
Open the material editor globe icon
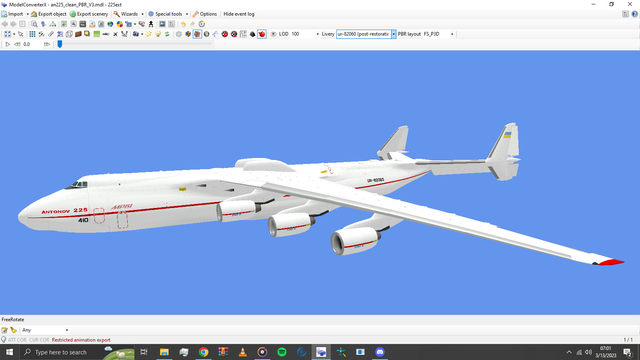pos(110,24)
